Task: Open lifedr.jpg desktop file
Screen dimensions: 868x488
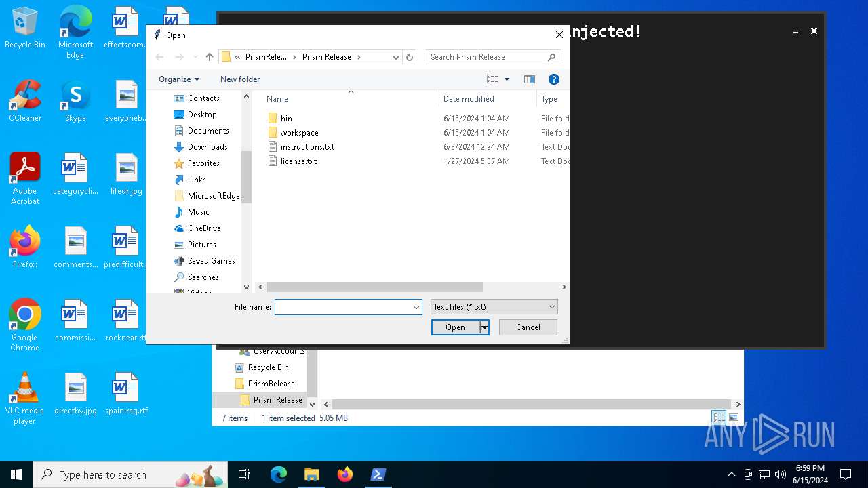Action: coord(126,174)
